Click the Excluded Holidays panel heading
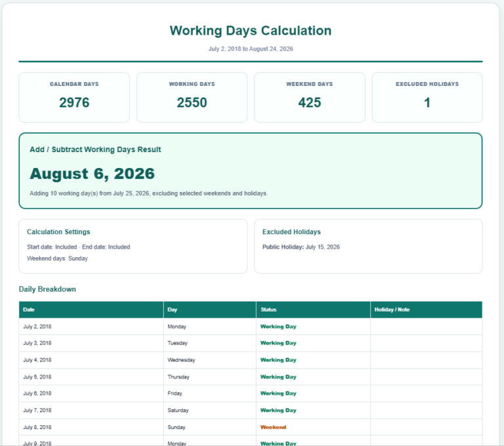This screenshot has width=504, height=446. [291, 232]
